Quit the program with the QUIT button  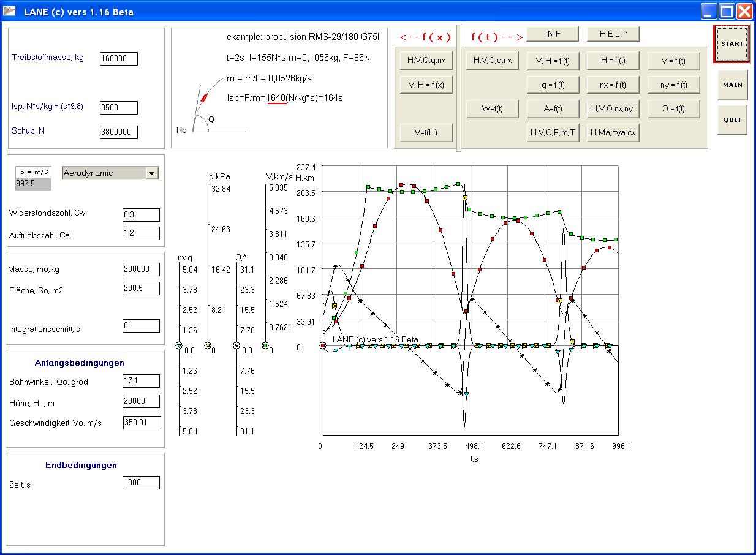732,120
